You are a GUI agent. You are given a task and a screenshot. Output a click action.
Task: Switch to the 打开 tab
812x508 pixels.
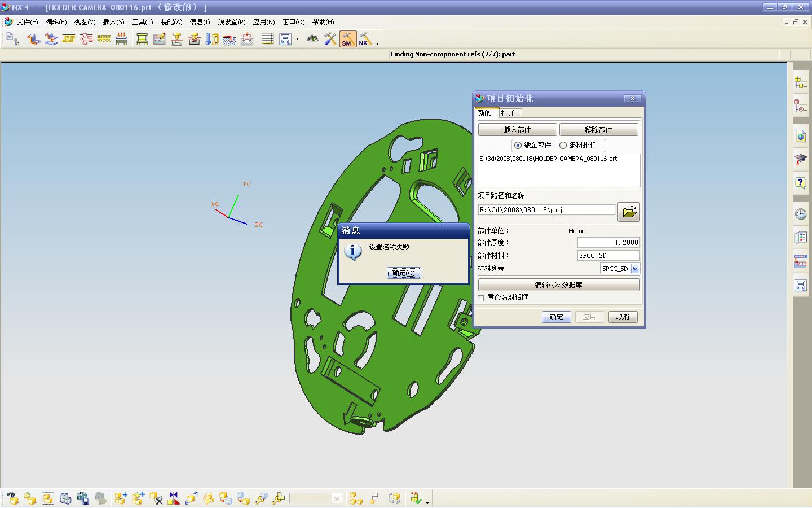[507, 113]
